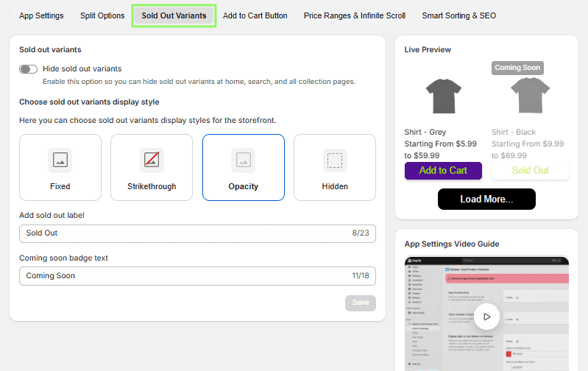
Task: Play the App Settings video guide
Action: click(486, 317)
